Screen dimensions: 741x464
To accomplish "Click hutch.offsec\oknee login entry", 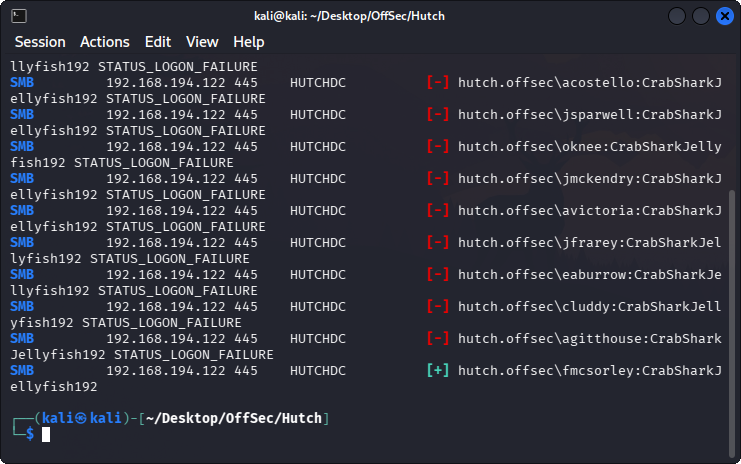I will pos(590,147).
